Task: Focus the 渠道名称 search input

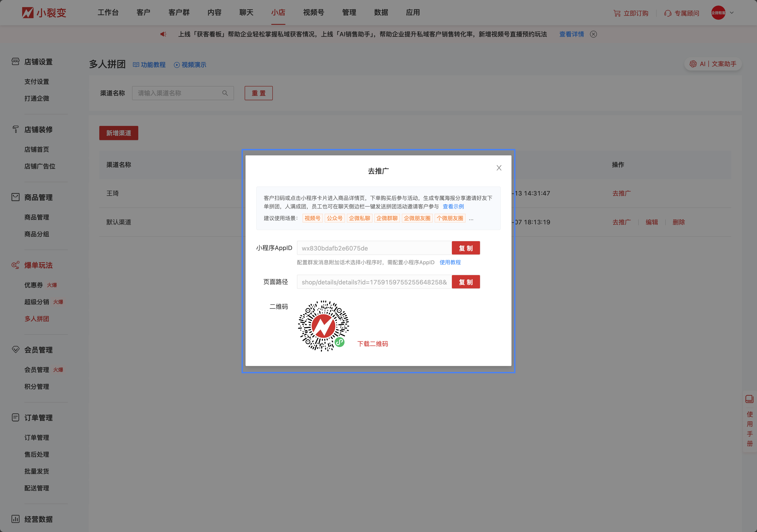Action: (183, 93)
